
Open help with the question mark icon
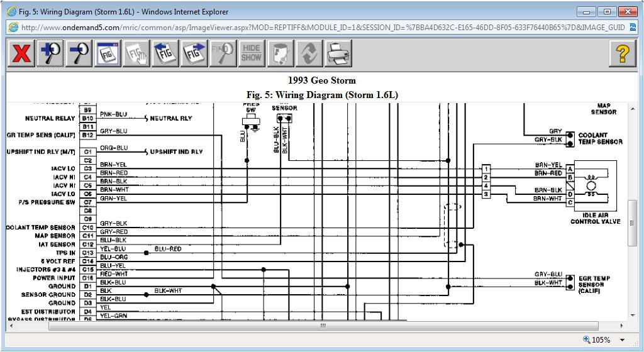coord(622,53)
